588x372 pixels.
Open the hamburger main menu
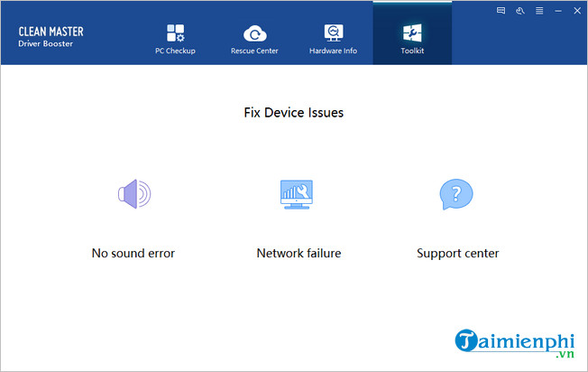coord(540,11)
